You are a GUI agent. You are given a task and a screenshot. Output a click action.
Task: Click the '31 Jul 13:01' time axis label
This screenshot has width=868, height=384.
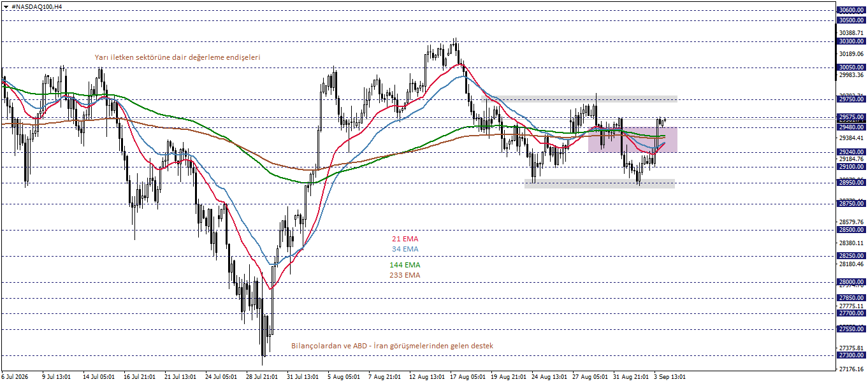pyautogui.click(x=303, y=377)
